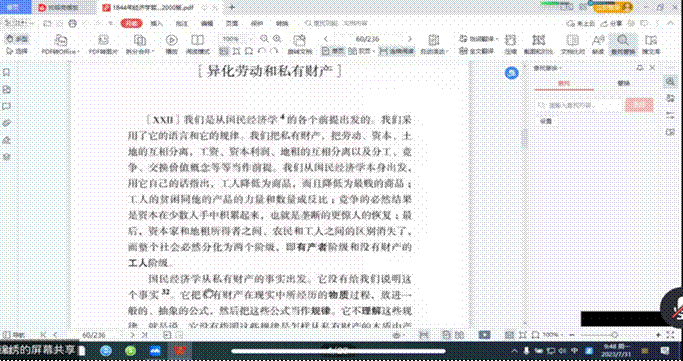Image resolution: width=683 pixels, height=361 pixels.
Task: Open the PDF to Office converter
Action: tap(60, 45)
